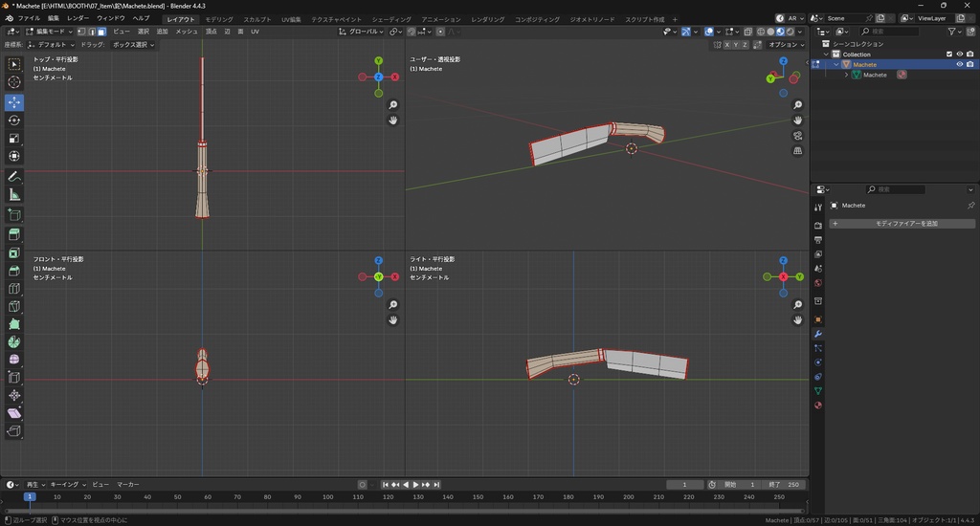Toggle camera view icon in User perspective viewport
The height and width of the screenshot is (526, 980).
797,136
